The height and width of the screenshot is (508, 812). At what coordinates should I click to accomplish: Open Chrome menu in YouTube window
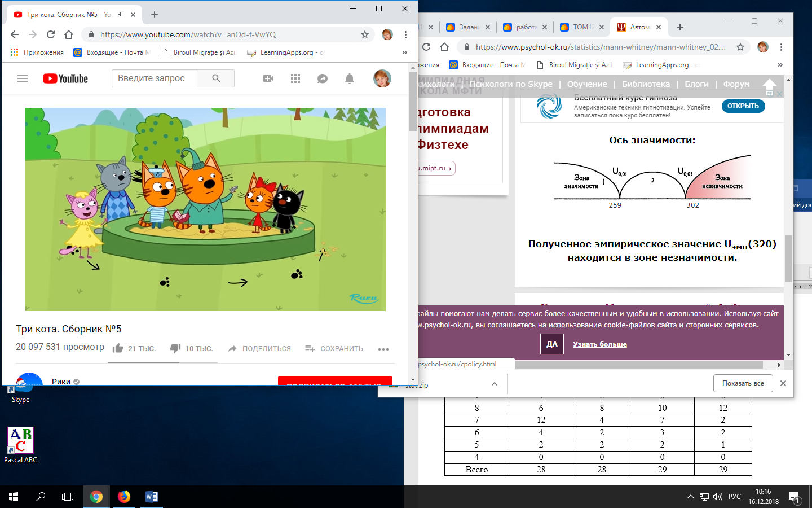[x=405, y=34]
